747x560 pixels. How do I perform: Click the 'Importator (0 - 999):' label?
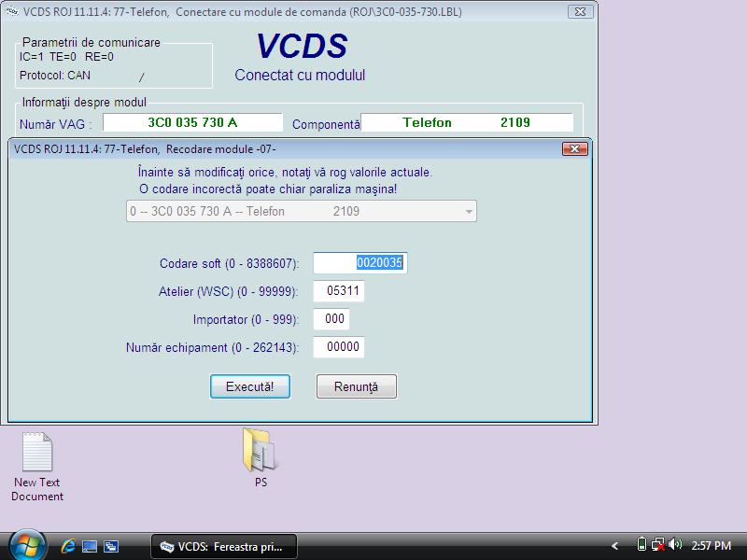pyautogui.click(x=246, y=319)
